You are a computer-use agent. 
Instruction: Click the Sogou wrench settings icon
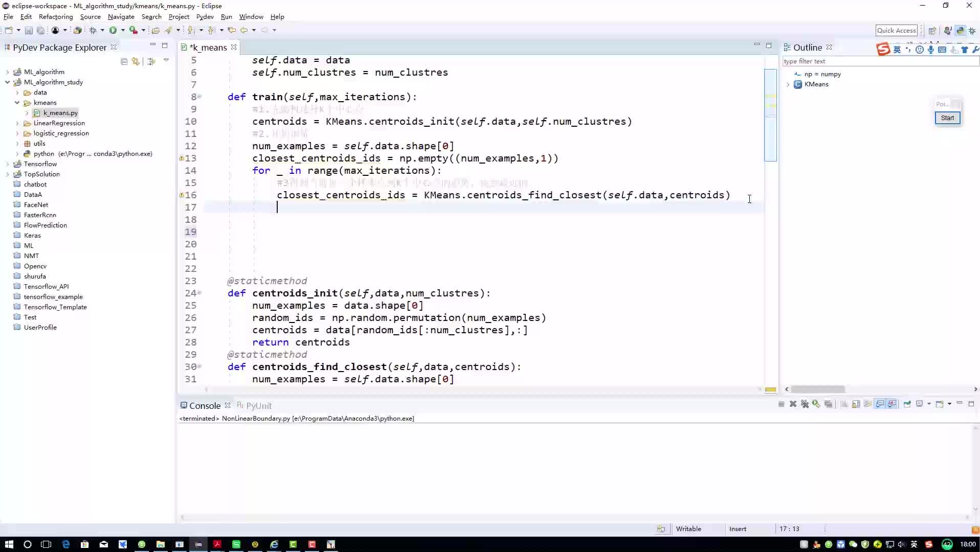[975, 50]
